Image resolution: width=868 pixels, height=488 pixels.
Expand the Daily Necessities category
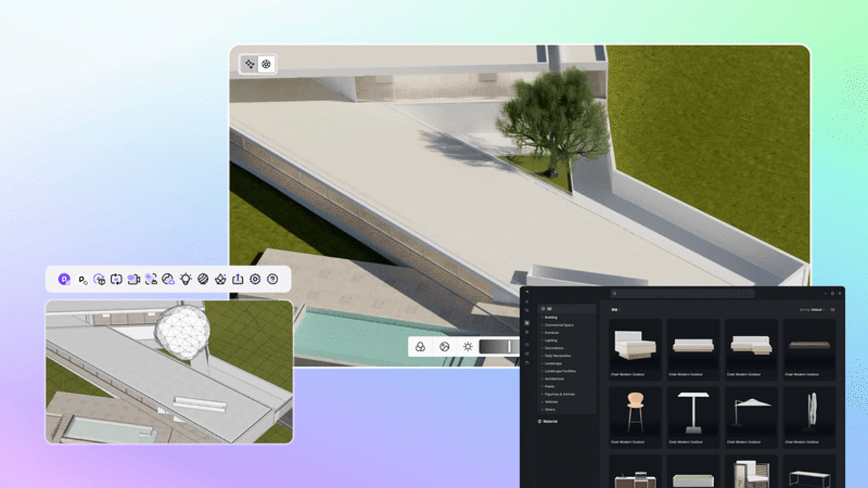click(556, 356)
